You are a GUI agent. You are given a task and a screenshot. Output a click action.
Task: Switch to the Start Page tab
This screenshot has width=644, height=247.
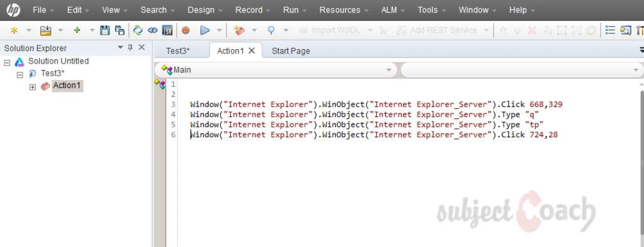click(291, 51)
